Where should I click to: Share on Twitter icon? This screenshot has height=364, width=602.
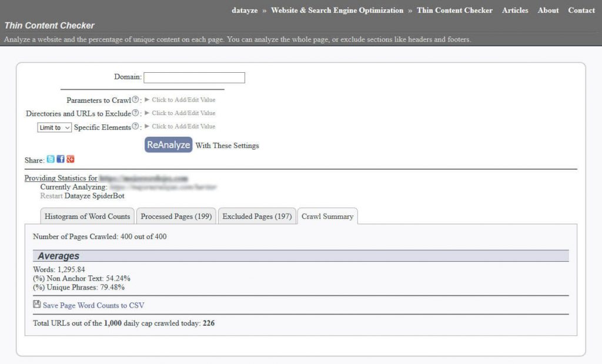click(51, 159)
